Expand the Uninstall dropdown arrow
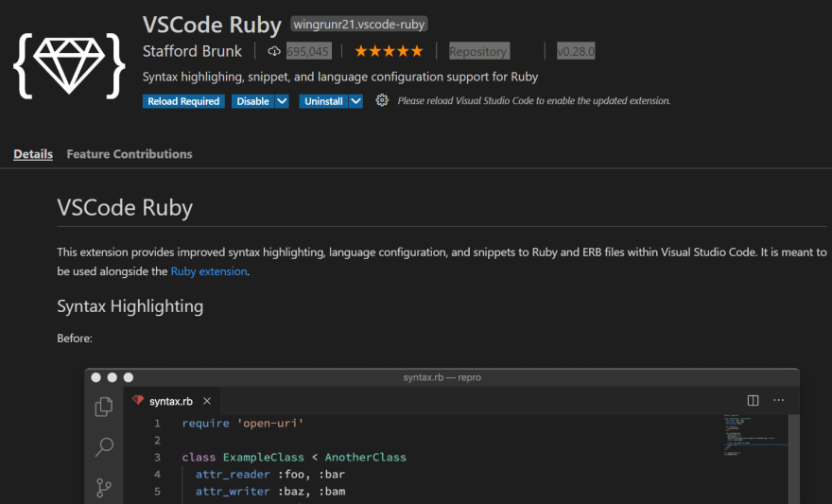This screenshot has width=832, height=504. click(355, 101)
